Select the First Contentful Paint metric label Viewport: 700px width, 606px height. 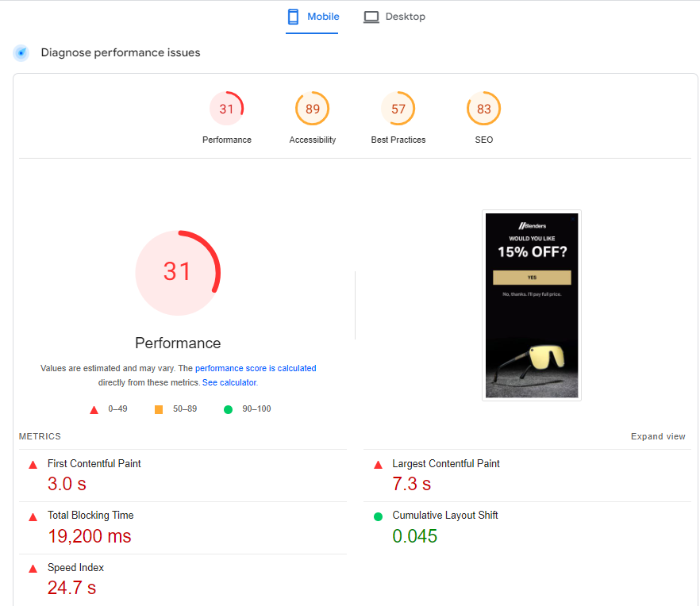click(x=94, y=464)
